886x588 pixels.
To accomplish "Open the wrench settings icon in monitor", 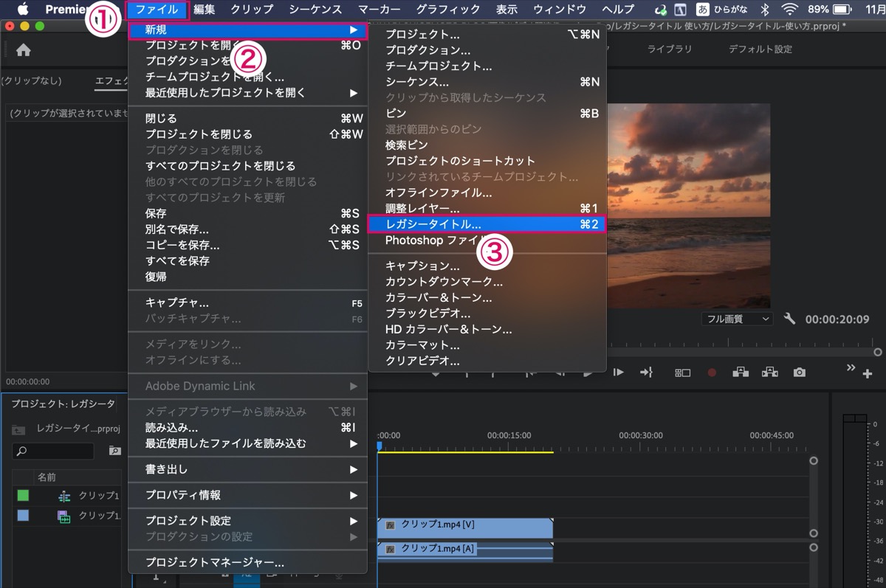I will (x=789, y=319).
